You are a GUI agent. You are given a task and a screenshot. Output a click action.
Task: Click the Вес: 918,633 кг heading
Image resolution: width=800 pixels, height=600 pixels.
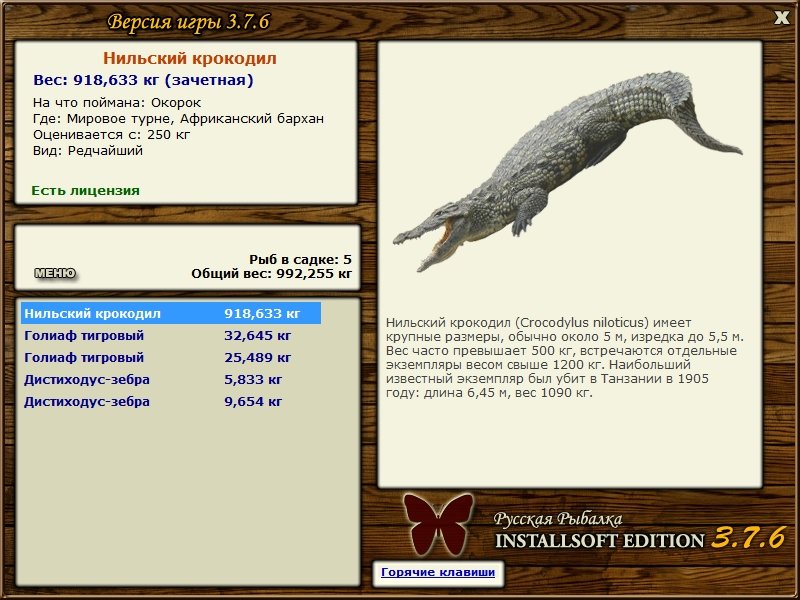click(x=143, y=80)
